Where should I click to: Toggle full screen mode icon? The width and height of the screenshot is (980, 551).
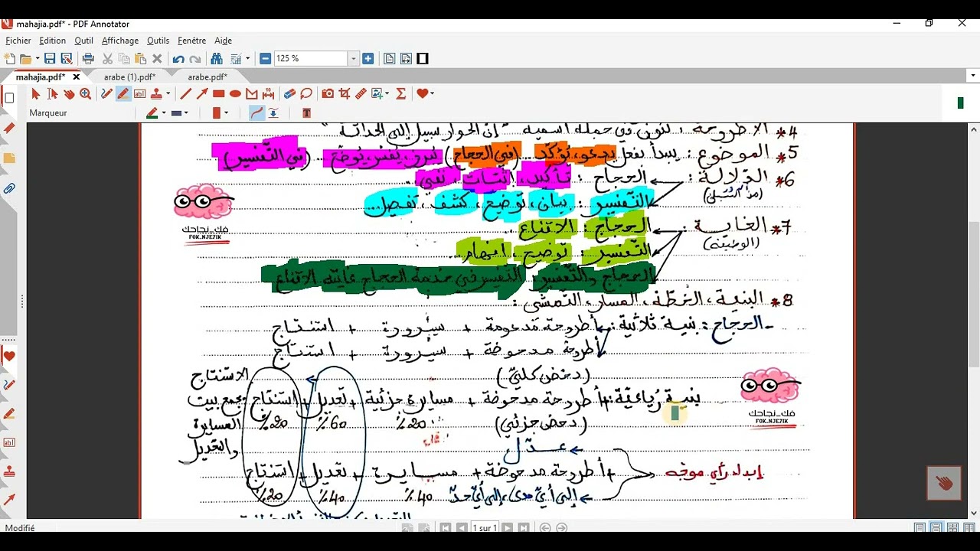pyautogui.click(x=423, y=59)
